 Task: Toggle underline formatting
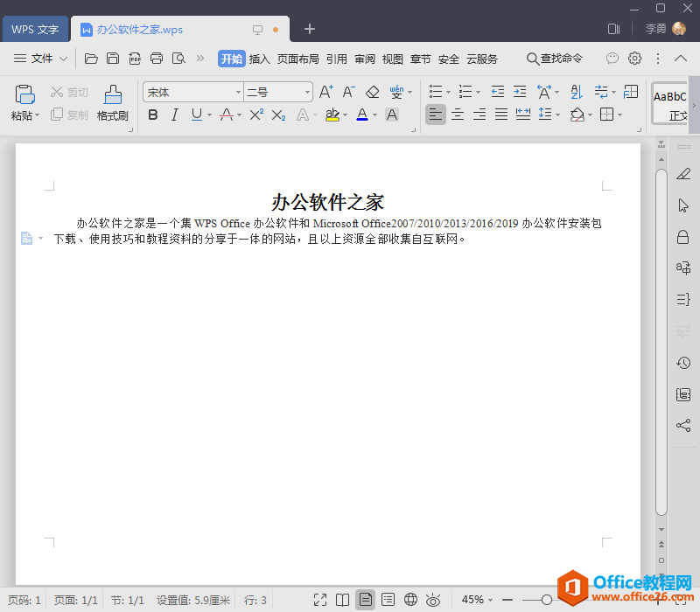[196, 115]
